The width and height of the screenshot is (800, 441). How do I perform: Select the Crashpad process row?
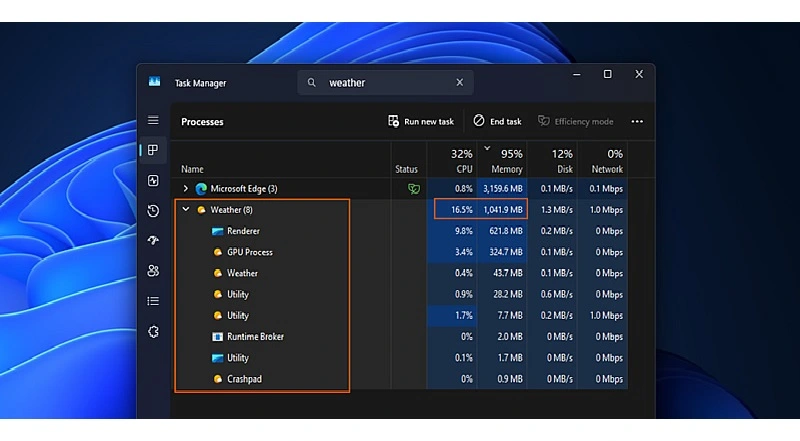click(x=399, y=379)
